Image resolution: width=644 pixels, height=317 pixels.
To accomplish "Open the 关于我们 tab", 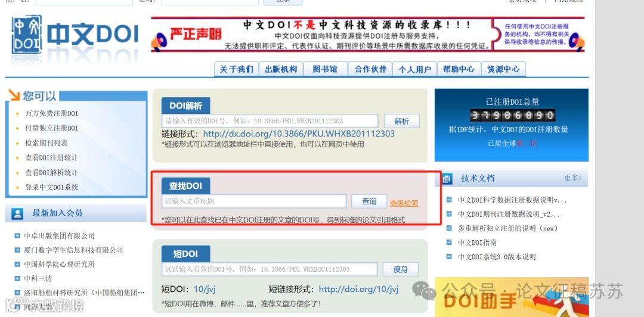I will click(236, 69).
